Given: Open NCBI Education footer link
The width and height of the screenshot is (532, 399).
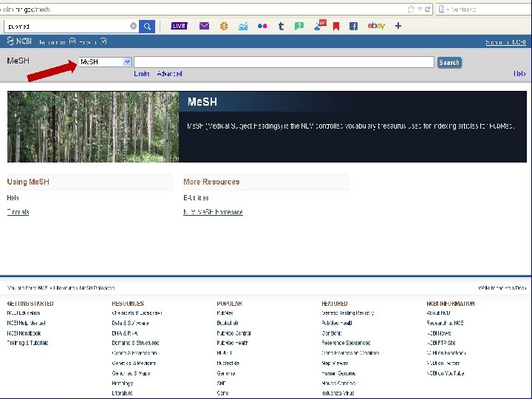Looking at the screenshot, I should coord(24,313).
